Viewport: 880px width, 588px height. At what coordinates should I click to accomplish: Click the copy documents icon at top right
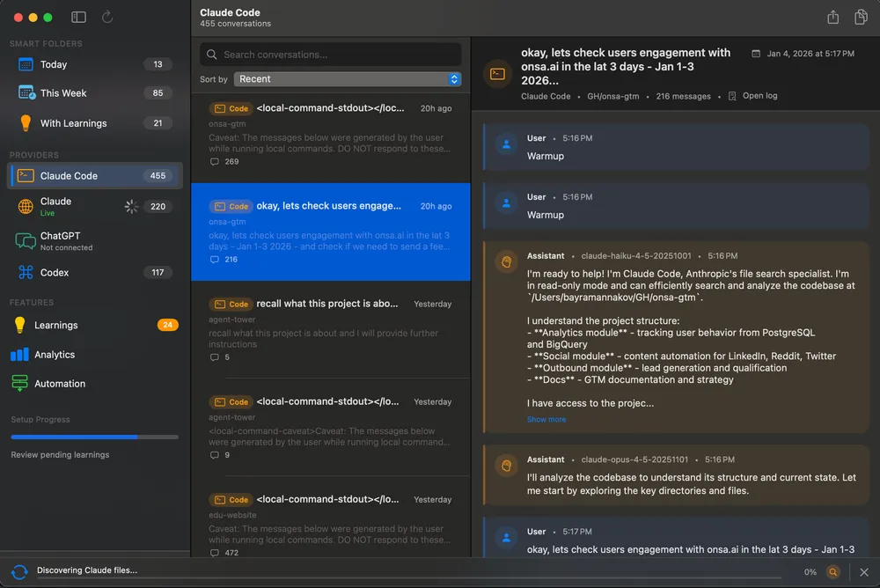[861, 17]
